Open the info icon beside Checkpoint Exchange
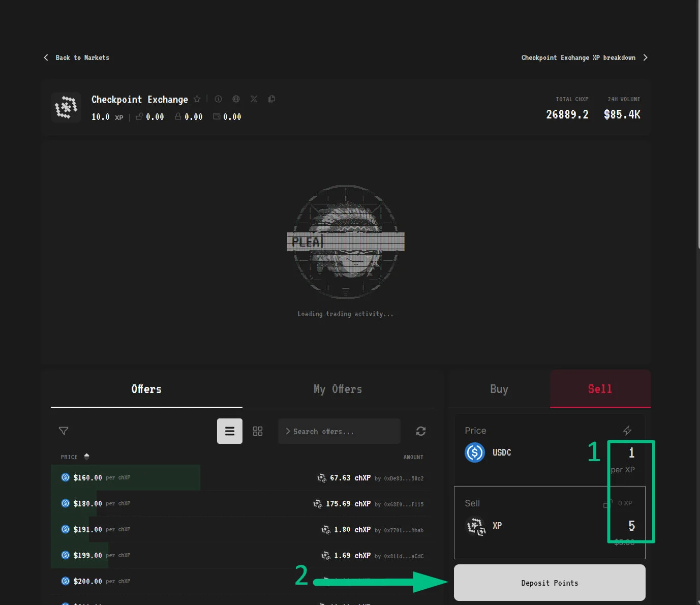Viewport: 700px width, 605px height. (218, 99)
